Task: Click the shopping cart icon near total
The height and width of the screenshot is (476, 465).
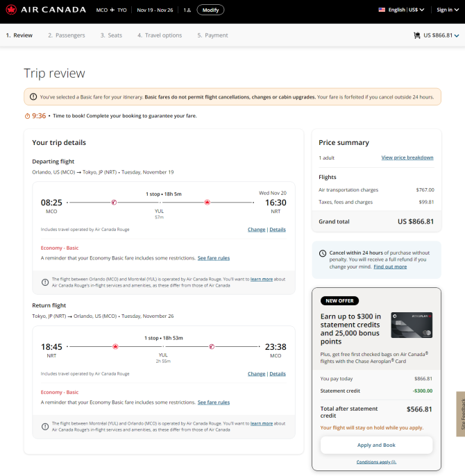Action: click(x=417, y=35)
